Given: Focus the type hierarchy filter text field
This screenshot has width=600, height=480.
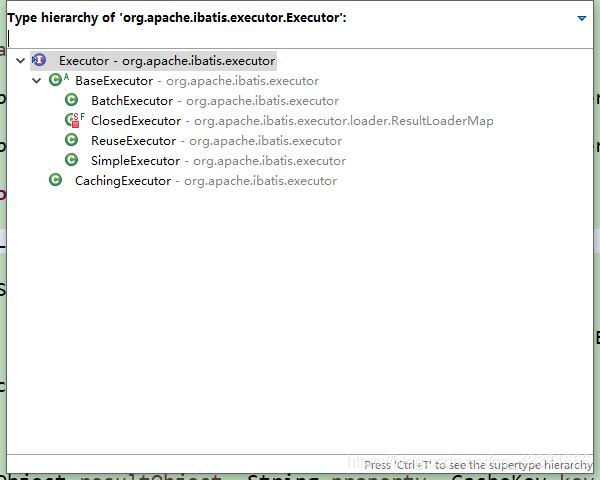Looking at the screenshot, I should pos(300,38).
